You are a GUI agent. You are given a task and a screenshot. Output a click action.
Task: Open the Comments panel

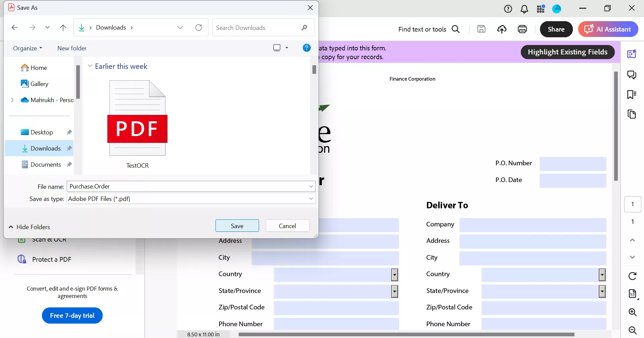click(x=632, y=75)
